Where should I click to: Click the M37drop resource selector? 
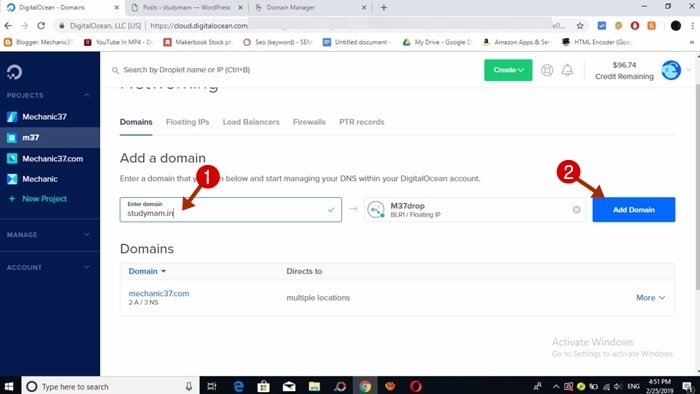475,210
